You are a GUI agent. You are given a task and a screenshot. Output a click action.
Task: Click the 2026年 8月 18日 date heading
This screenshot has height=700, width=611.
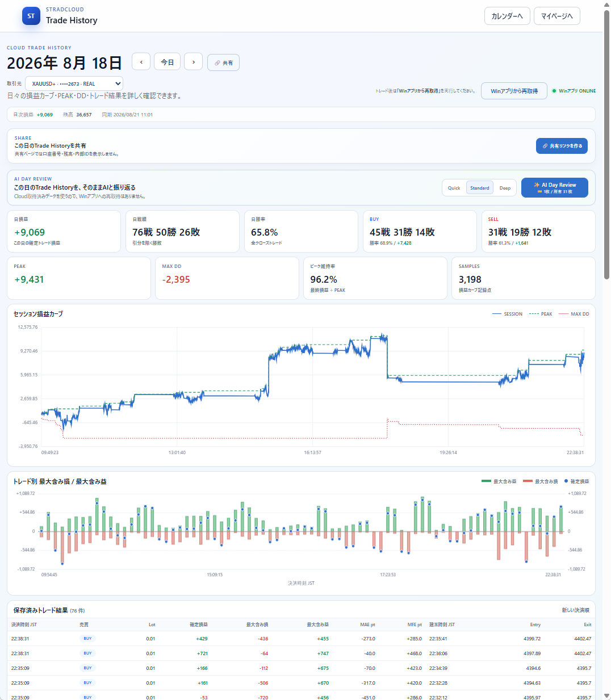coord(64,62)
